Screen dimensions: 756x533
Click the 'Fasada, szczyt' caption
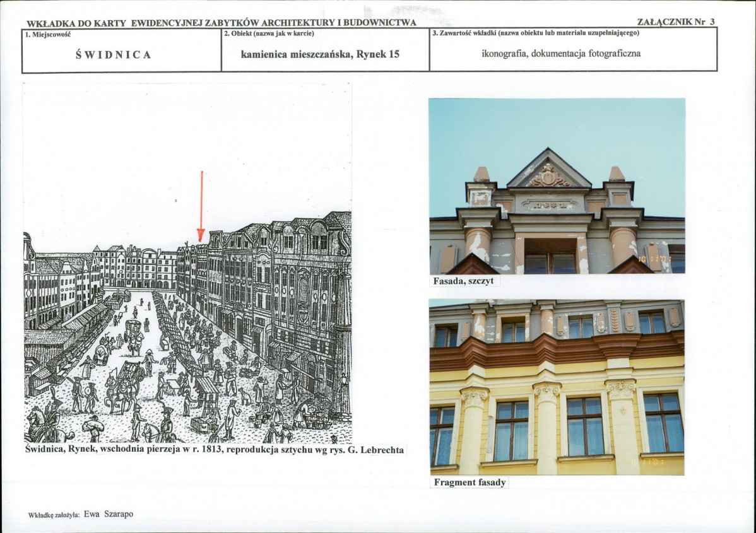pyautogui.click(x=463, y=281)
